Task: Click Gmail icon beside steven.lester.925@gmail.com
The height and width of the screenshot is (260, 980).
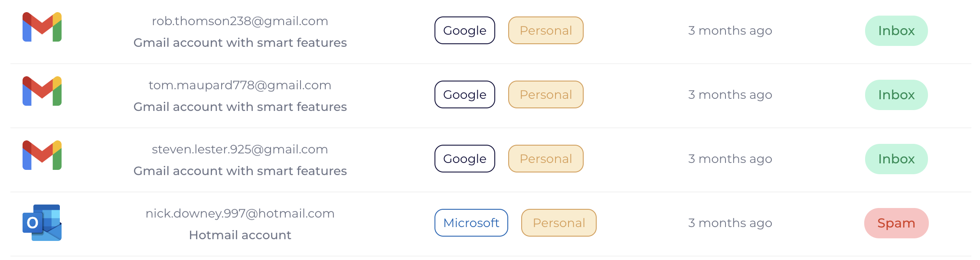Action: [42, 155]
